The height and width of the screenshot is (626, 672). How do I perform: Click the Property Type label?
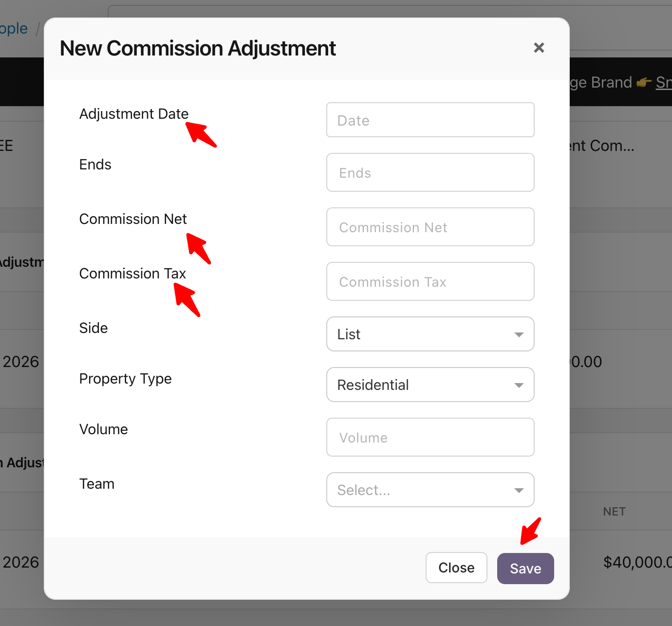125,379
